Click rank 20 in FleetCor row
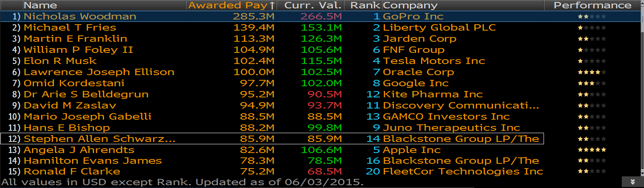Viewport: 644px width, 188px height. click(x=373, y=171)
